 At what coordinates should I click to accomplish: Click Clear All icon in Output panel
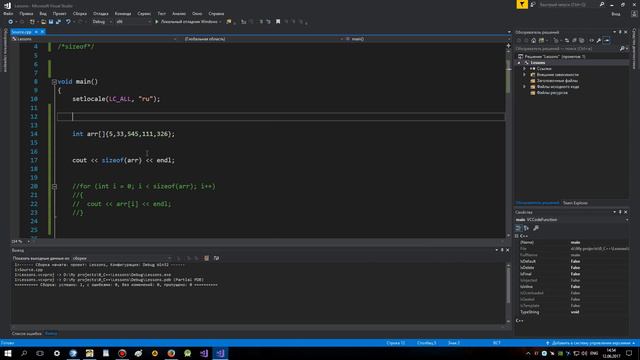(x=207, y=258)
